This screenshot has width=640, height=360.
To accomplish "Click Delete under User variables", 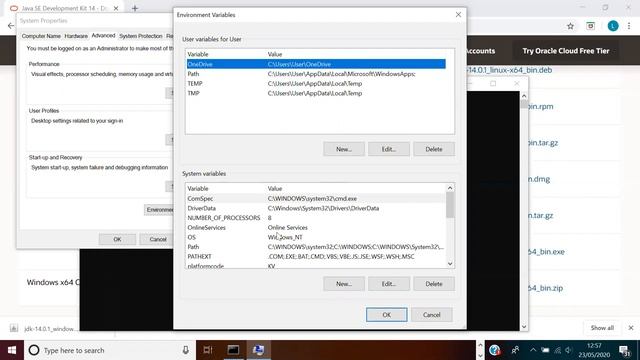I will (x=433, y=149).
